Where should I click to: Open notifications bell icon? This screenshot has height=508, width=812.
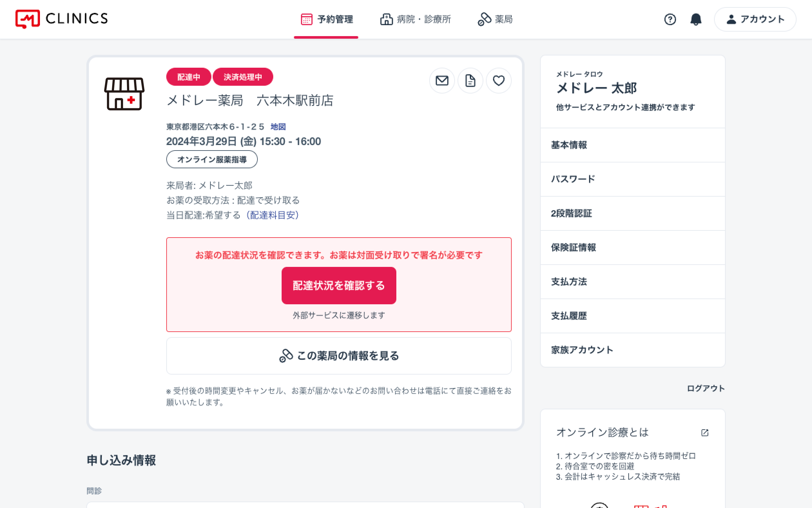point(695,19)
